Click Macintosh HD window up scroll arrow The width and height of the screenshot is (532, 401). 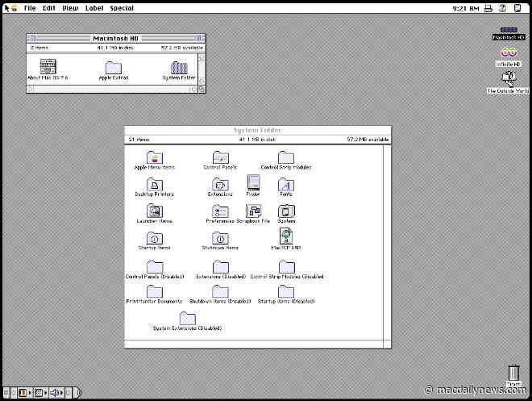[x=202, y=58]
